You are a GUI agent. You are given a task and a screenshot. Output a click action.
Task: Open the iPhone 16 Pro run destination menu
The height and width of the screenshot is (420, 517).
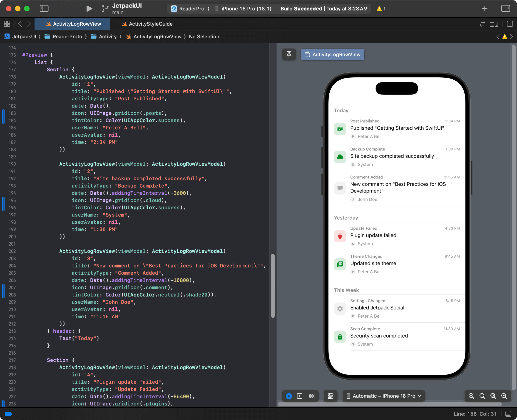coord(243,8)
